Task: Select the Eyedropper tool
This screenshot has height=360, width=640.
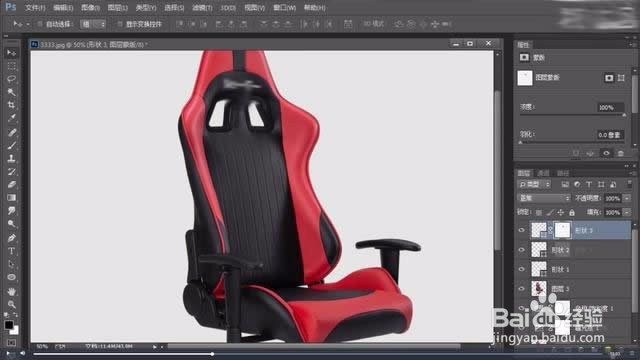Action: 11,118
